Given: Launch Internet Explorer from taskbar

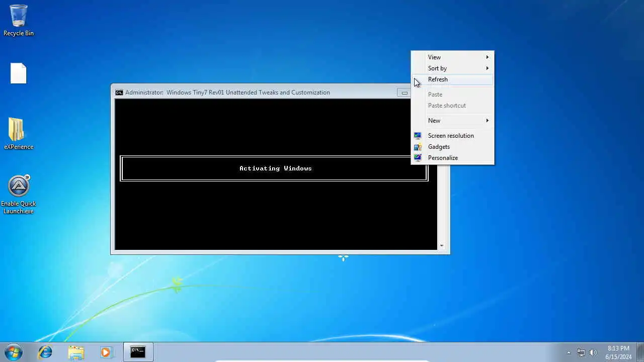Looking at the screenshot, I should 45,352.
